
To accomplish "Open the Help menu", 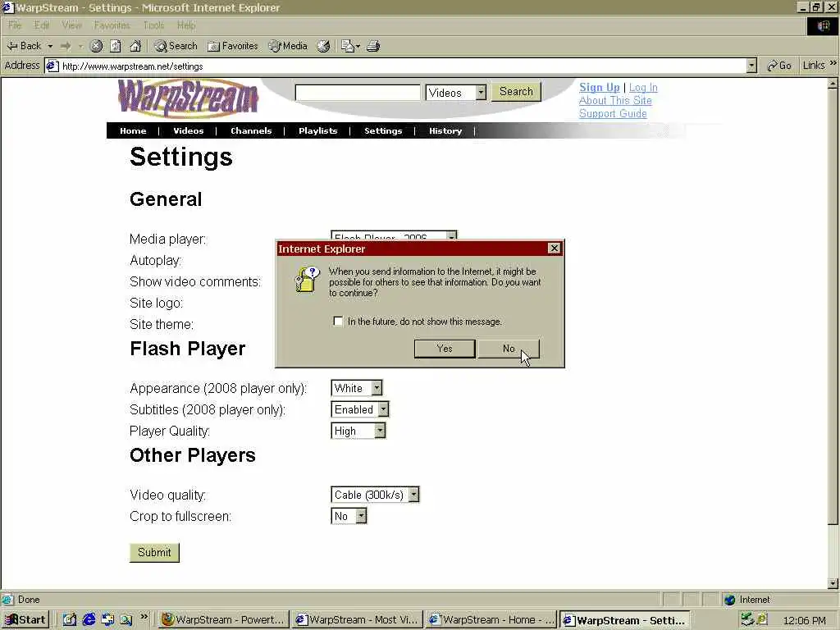I will (186, 25).
